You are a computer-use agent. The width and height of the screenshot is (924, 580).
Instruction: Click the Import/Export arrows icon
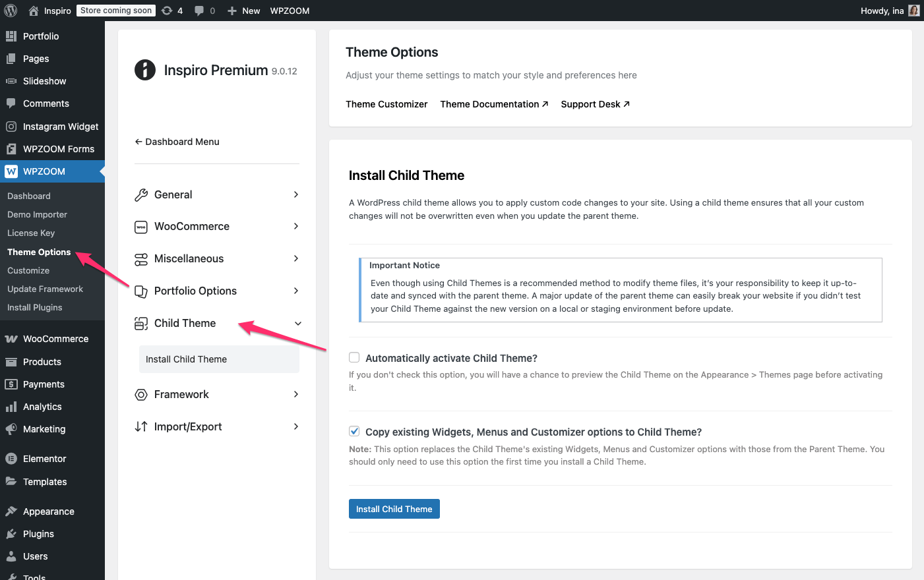coord(141,426)
